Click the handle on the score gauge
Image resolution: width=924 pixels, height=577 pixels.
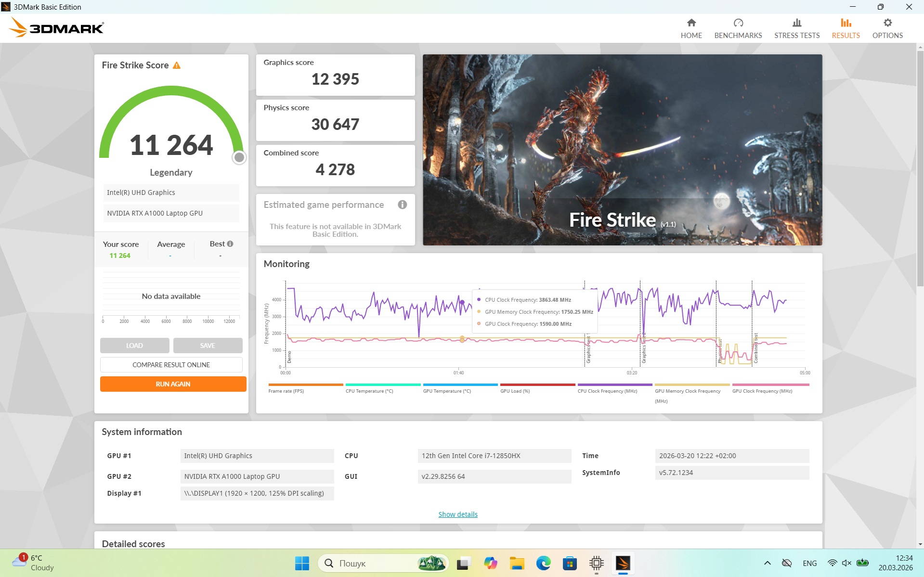point(239,157)
